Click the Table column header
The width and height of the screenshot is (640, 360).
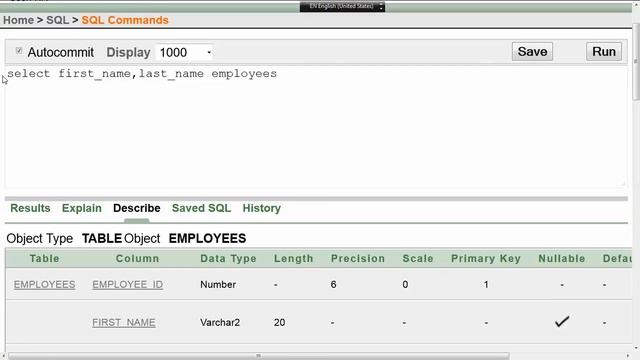44,258
